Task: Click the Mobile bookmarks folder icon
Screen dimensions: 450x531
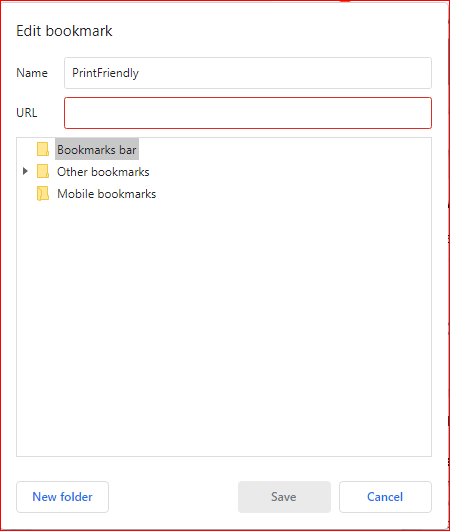Action: [43, 194]
